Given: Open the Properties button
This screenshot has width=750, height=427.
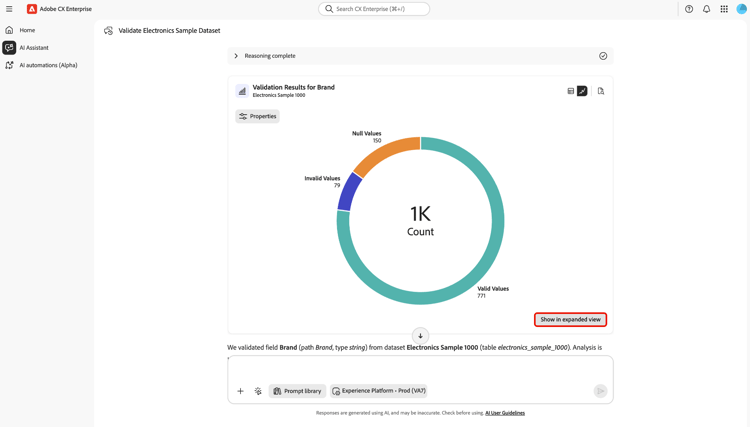Looking at the screenshot, I should [257, 116].
